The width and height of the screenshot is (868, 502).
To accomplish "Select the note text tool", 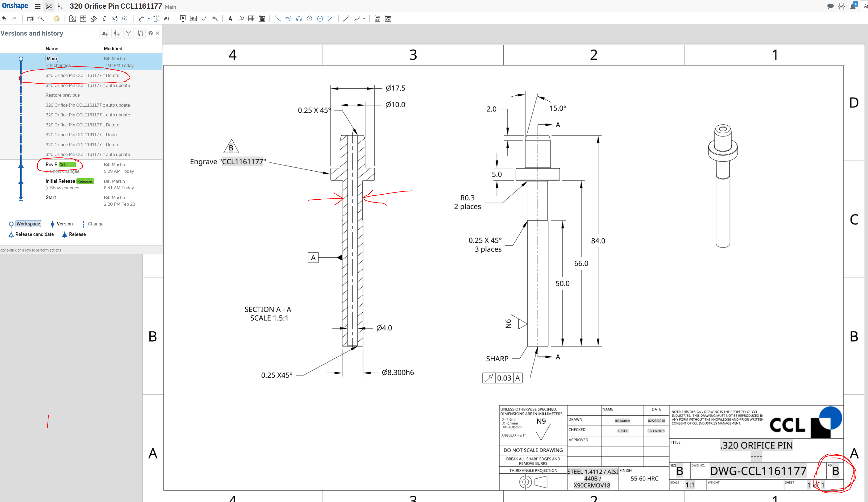I will (230, 19).
